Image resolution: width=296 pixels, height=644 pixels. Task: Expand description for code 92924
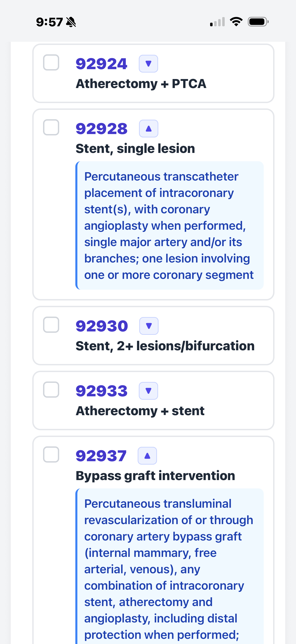[148, 64]
